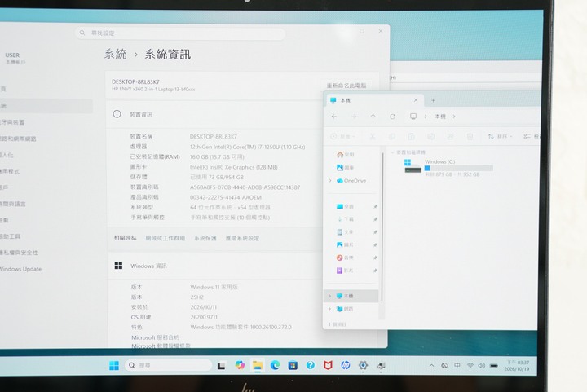
Task: Expand 本機 node in navigation pane
Action: [x=330, y=296]
